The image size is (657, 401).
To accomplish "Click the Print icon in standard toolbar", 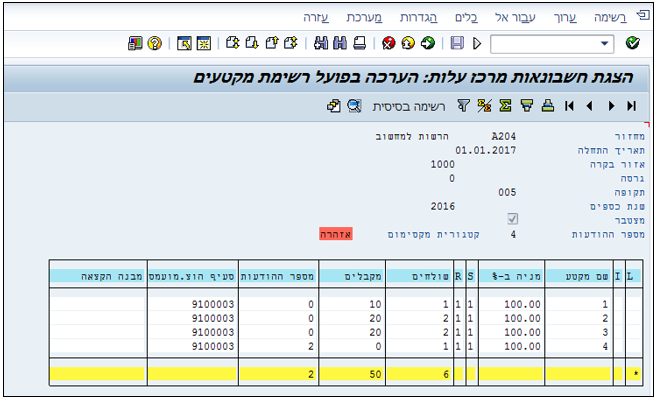I will (x=360, y=43).
